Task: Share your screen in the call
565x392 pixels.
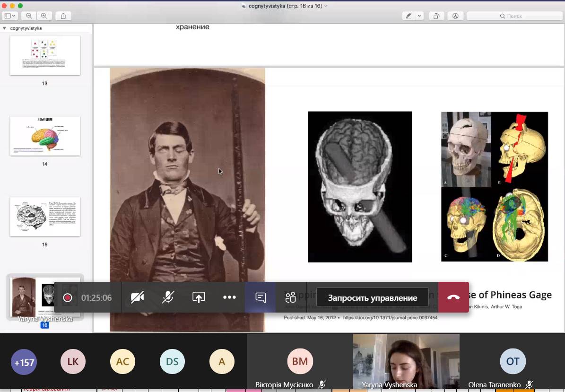Action: click(x=199, y=297)
